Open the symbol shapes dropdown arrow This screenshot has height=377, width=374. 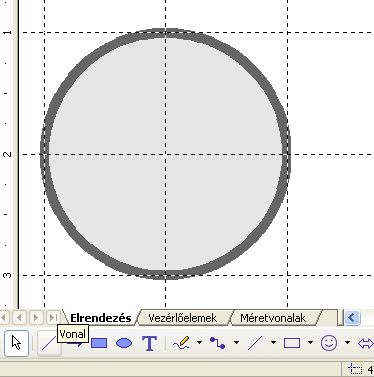click(x=347, y=342)
